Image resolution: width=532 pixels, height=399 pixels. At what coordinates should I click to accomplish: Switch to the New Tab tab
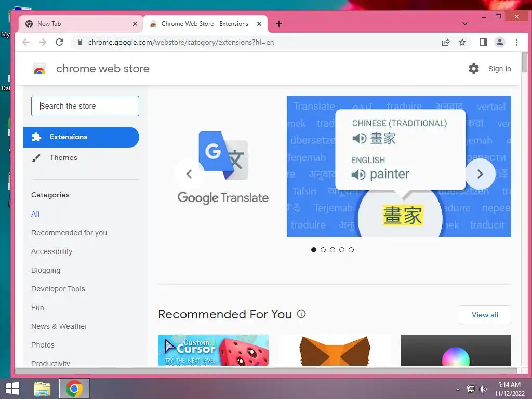pyautogui.click(x=81, y=24)
